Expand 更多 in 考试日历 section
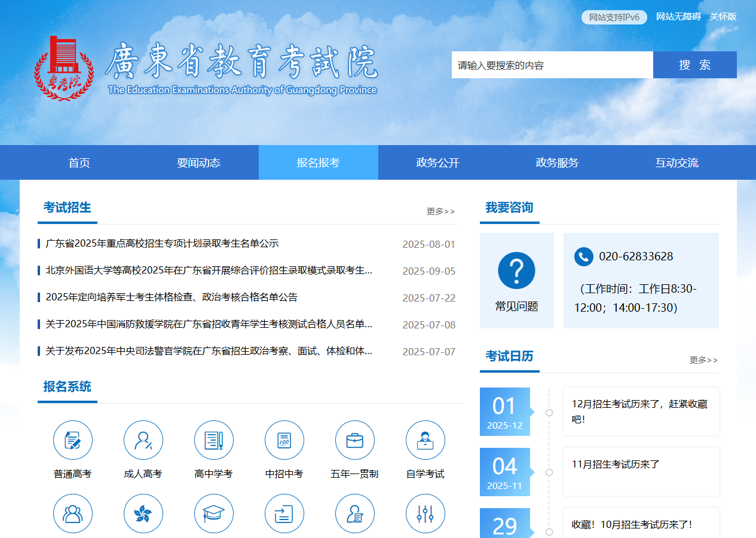The image size is (756, 538). [703, 360]
